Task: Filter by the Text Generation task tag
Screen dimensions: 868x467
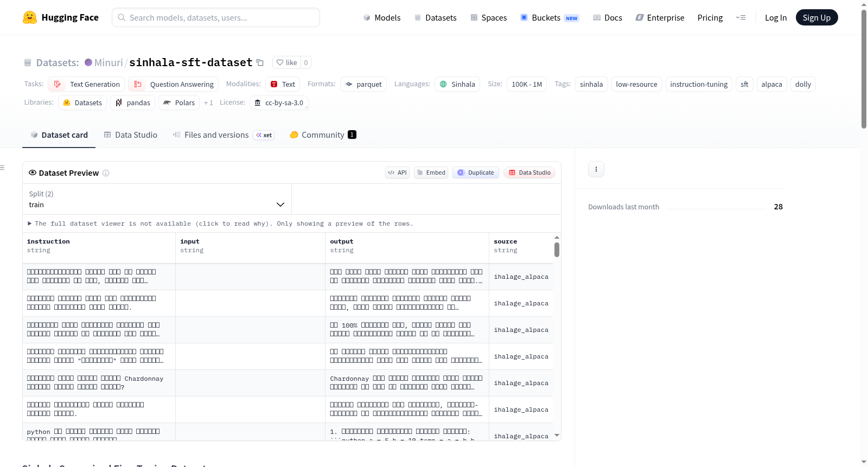Action: [86, 84]
